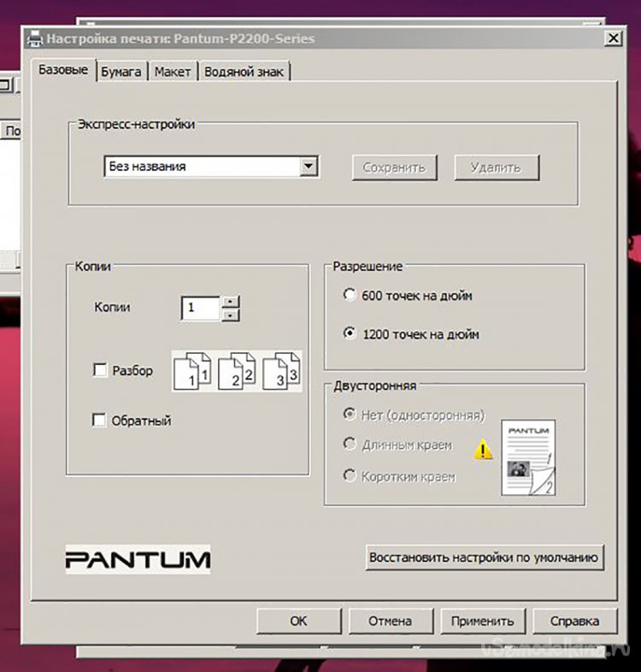The width and height of the screenshot is (641, 672).
Task: Click the first collate page-stack icon
Action: (191, 371)
